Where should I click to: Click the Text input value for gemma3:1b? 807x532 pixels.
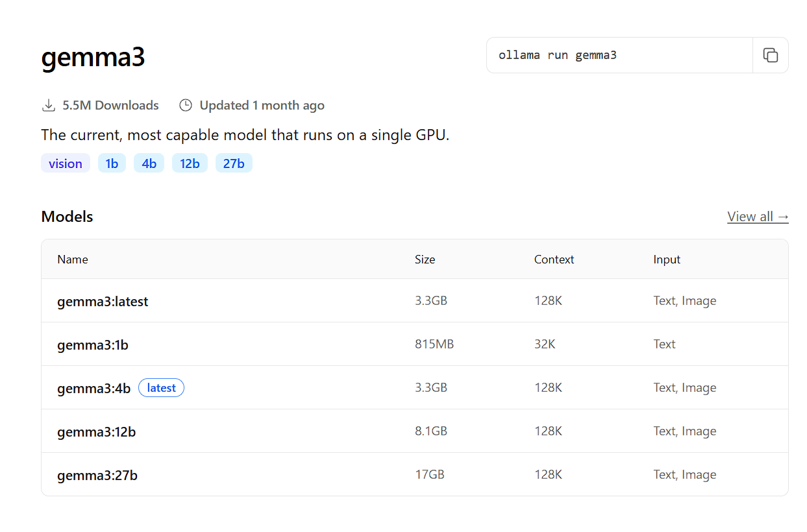[x=664, y=345]
